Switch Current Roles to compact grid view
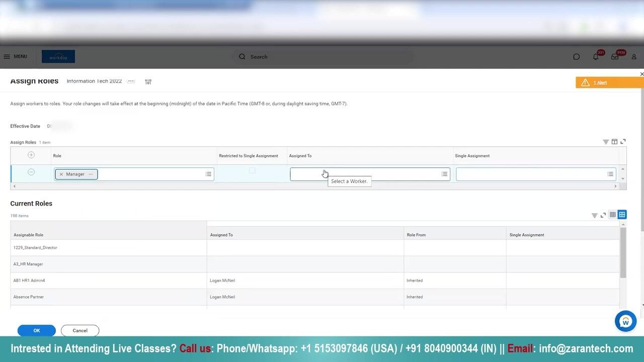Screen dimensions: 644x362 [x=613, y=215]
